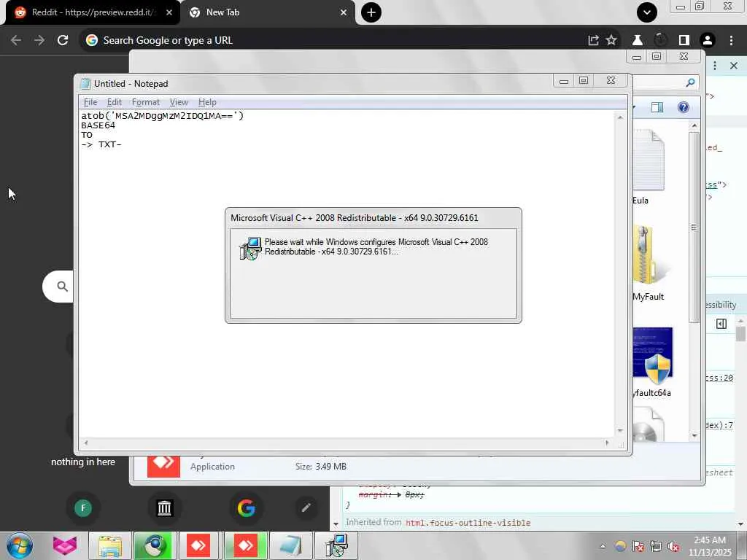Open the Windows Start menu
747x560 pixels.
tap(20, 545)
